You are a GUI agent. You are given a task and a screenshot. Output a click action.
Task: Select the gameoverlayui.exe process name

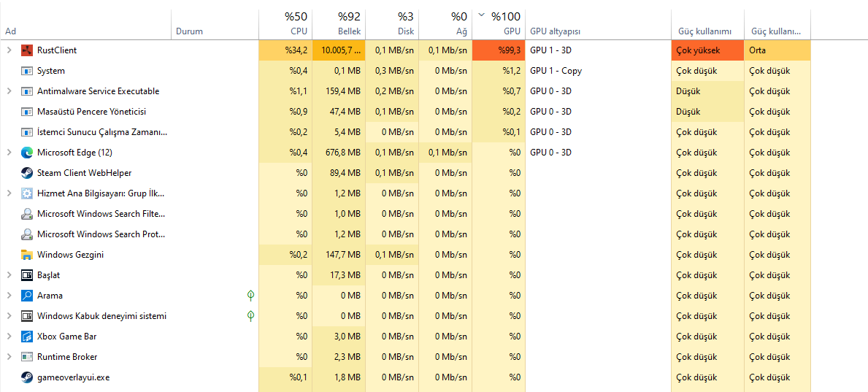73,377
